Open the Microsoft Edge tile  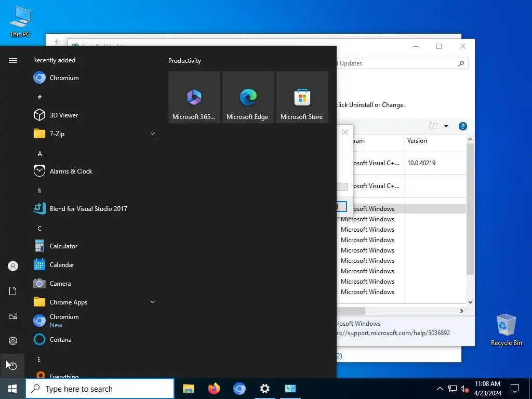pyautogui.click(x=248, y=97)
